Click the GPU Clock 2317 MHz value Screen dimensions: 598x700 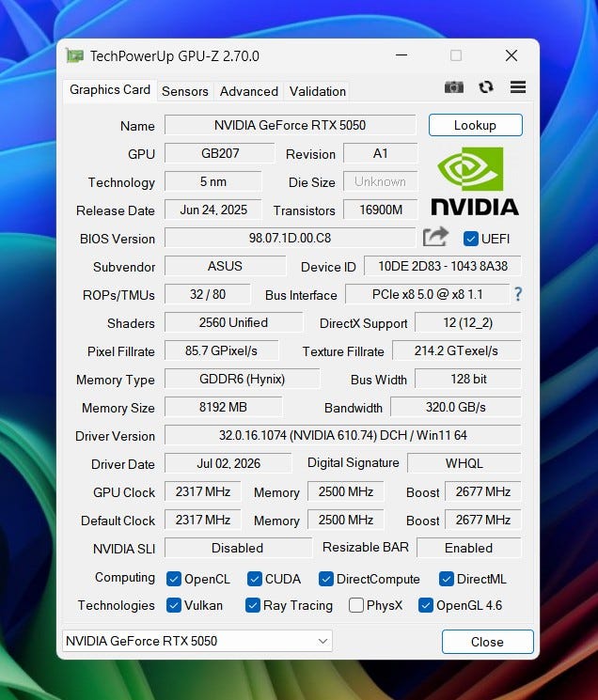click(203, 491)
